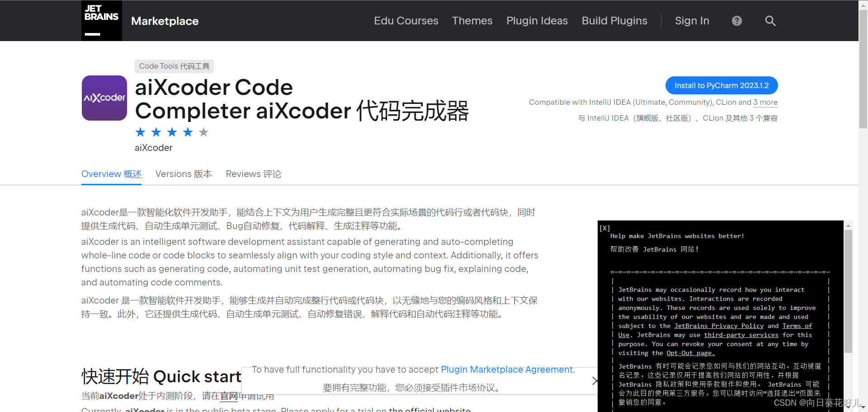Click the Code Tools 代码工具 tag
The width and height of the screenshot is (868, 412).
(174, 66)
